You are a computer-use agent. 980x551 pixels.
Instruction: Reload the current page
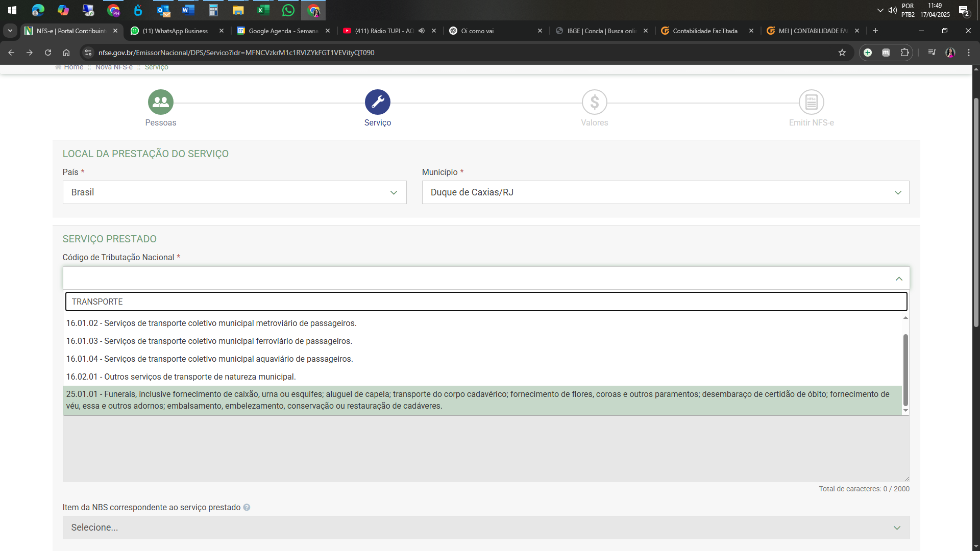tap(48, 53)
